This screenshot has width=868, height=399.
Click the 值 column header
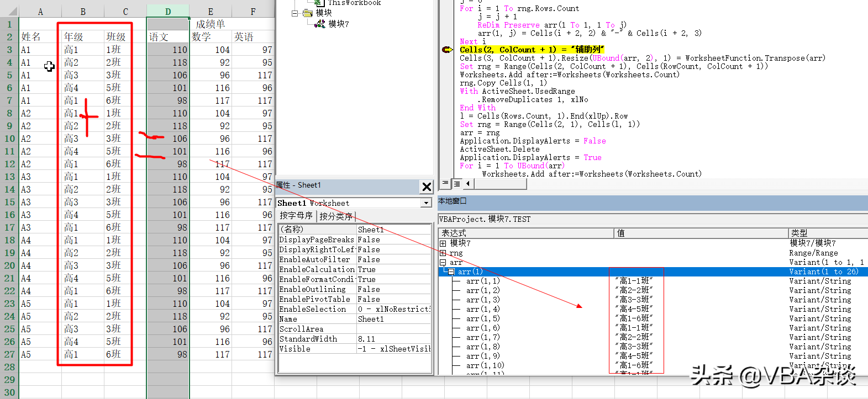(701, 233)
